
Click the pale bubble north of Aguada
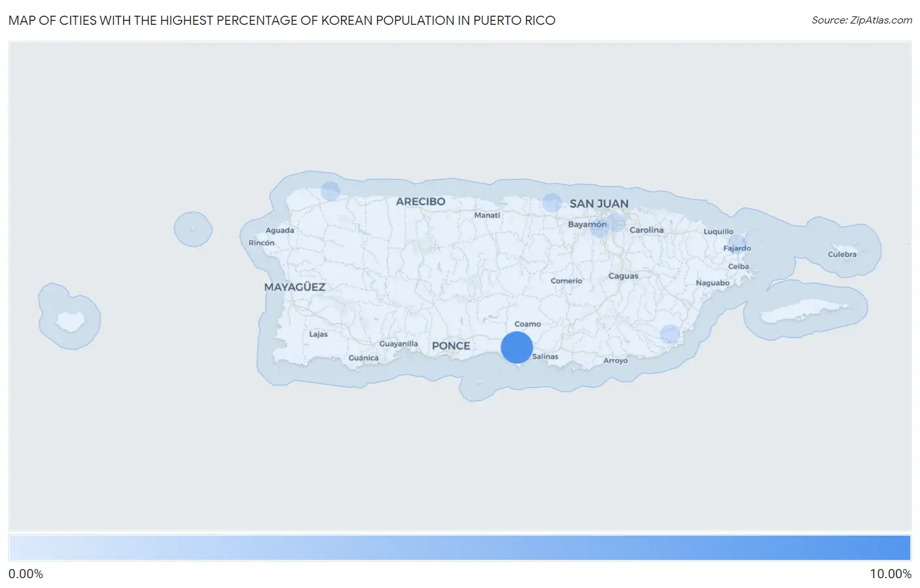coord(330,192)
